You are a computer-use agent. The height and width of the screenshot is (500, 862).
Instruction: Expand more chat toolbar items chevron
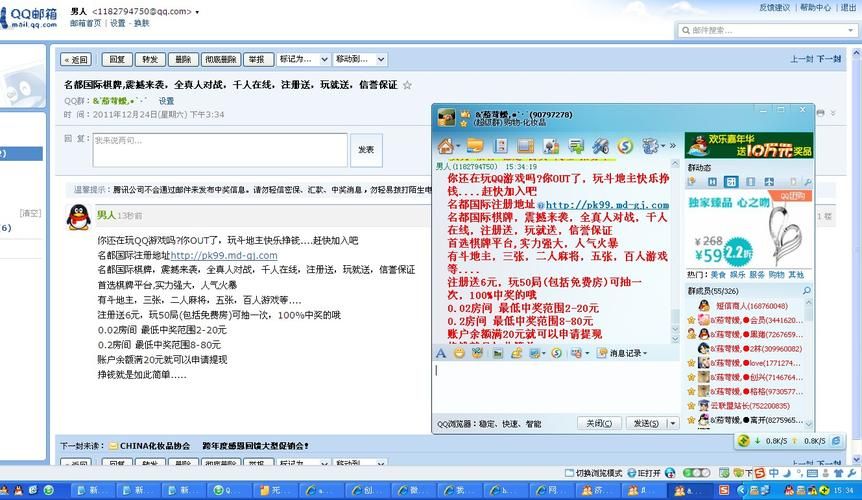coord(672,146)
